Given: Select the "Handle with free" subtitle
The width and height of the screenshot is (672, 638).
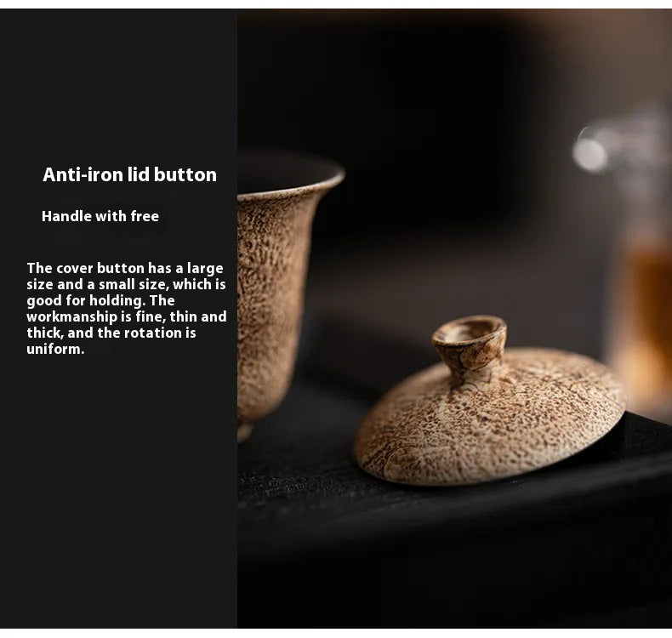Looking at the screenshot, I should pyautogui.click(x=100, y=216).
